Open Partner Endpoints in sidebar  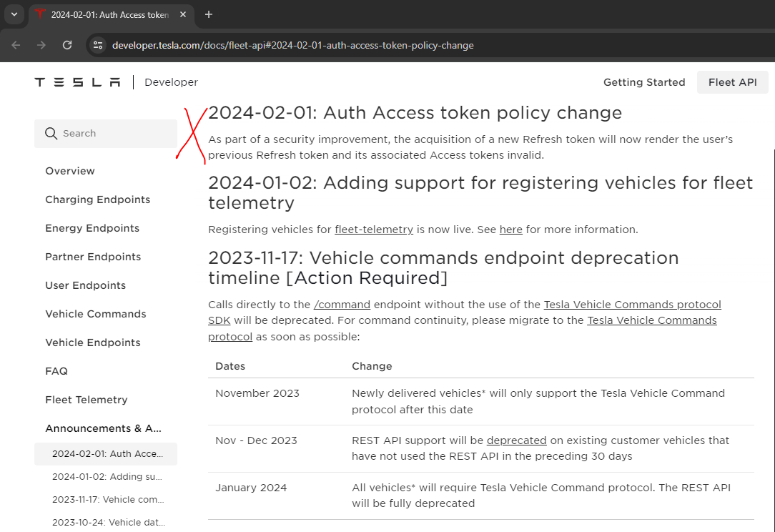93,257
